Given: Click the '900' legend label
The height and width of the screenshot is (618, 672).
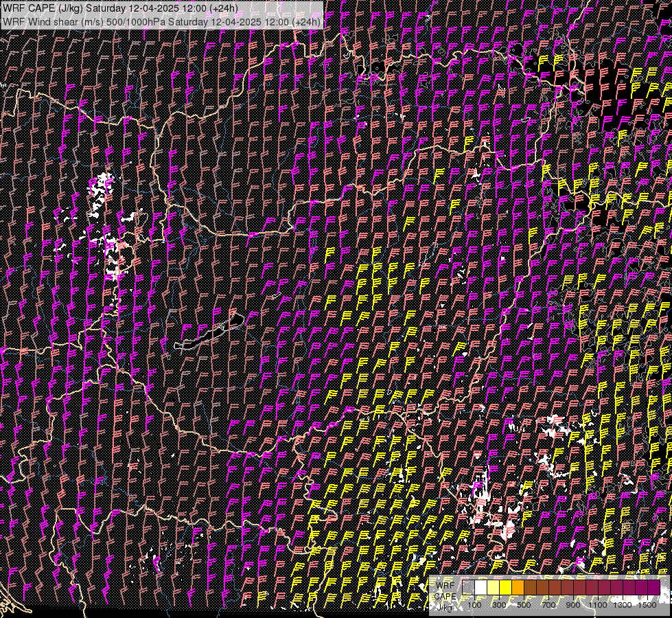Looking at the screenshot, I should [x=573, y=605].
